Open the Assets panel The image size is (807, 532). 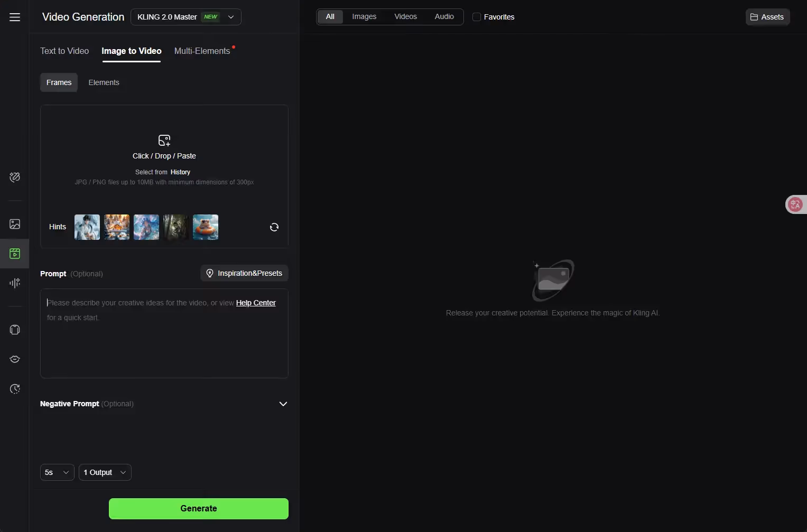tap(768, 17)
